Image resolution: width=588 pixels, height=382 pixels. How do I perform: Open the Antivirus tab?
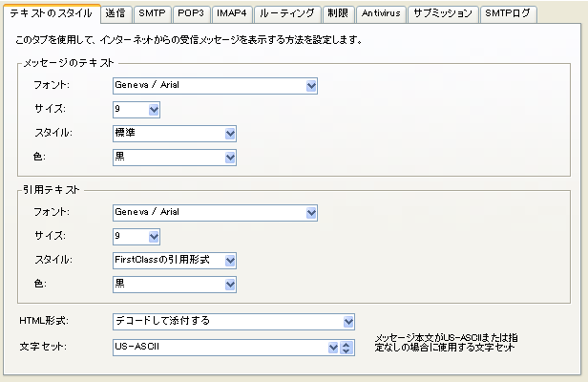click(x=382, y=14)
